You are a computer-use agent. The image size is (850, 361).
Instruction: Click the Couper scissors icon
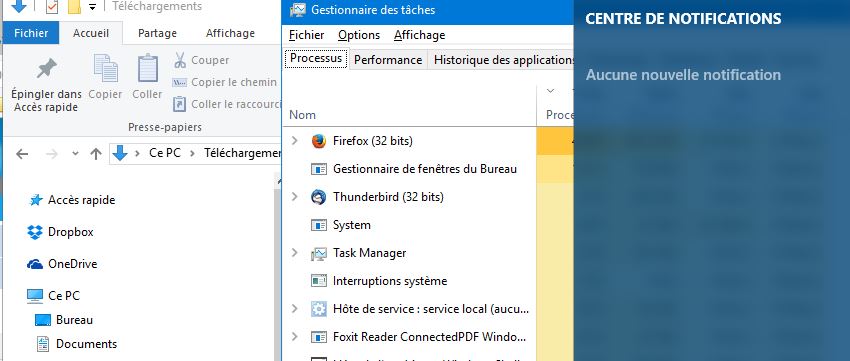tap(180, 60)
